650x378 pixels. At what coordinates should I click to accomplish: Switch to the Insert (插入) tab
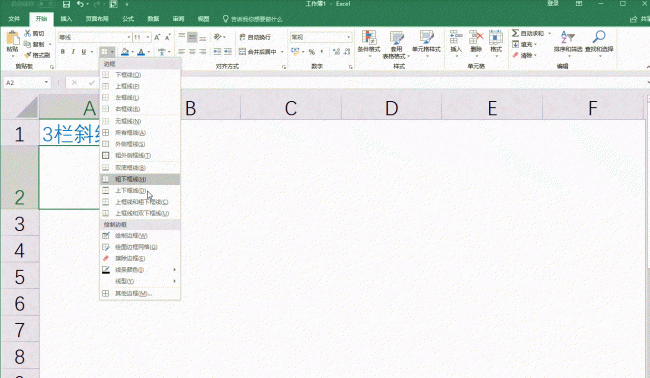click(66, 19)
